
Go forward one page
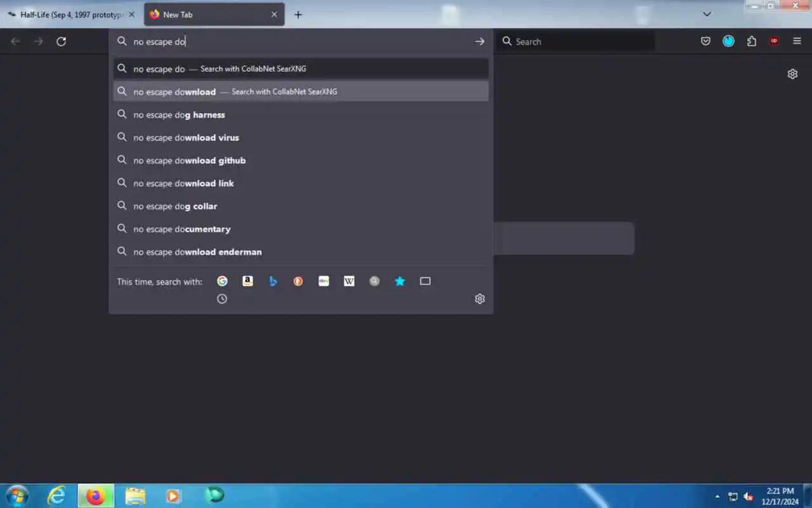coord(38,41)
